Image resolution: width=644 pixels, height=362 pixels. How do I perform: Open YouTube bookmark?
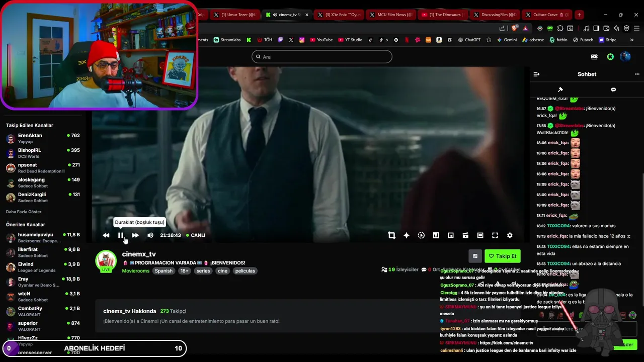321,40
